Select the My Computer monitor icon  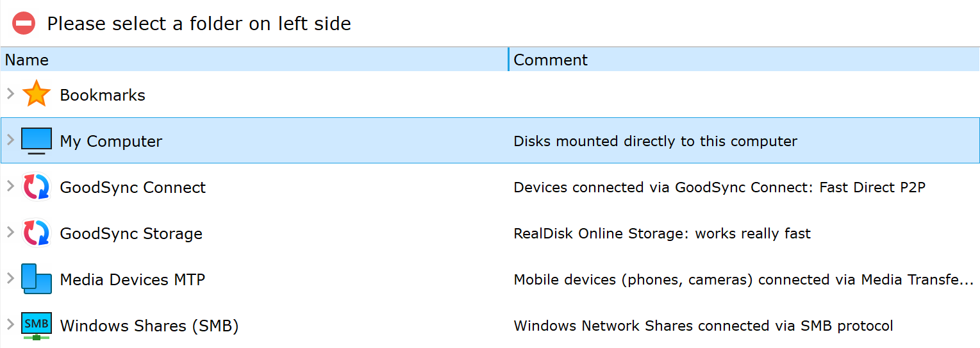pos(37,141)
